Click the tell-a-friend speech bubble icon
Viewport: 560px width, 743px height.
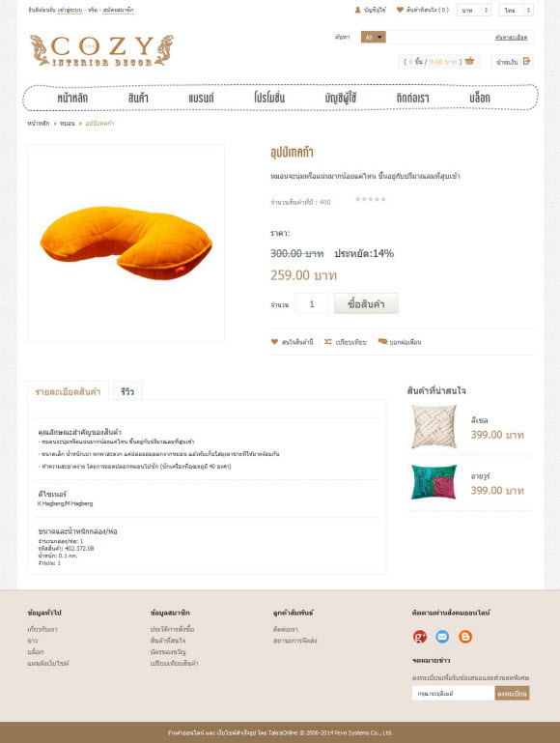[382, 342]
